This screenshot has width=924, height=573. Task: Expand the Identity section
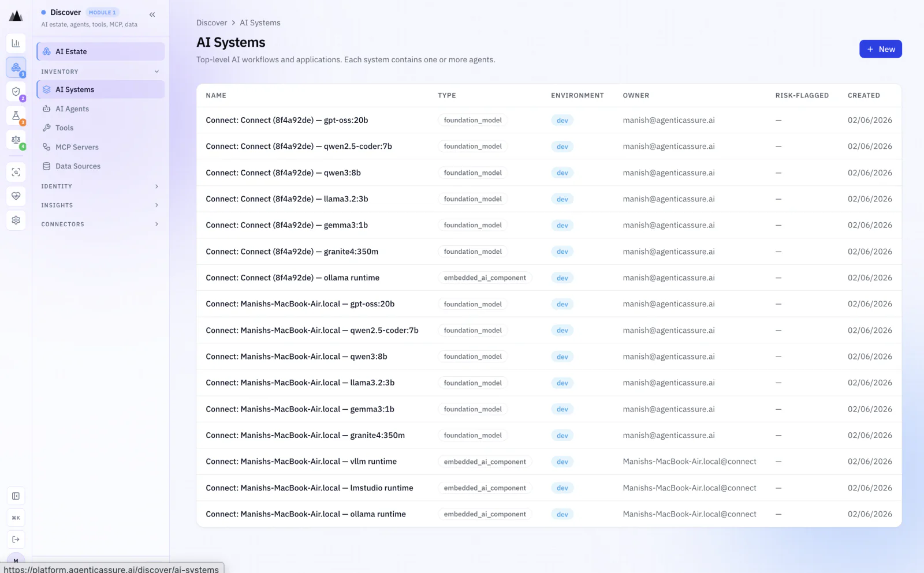coord(100,186)
